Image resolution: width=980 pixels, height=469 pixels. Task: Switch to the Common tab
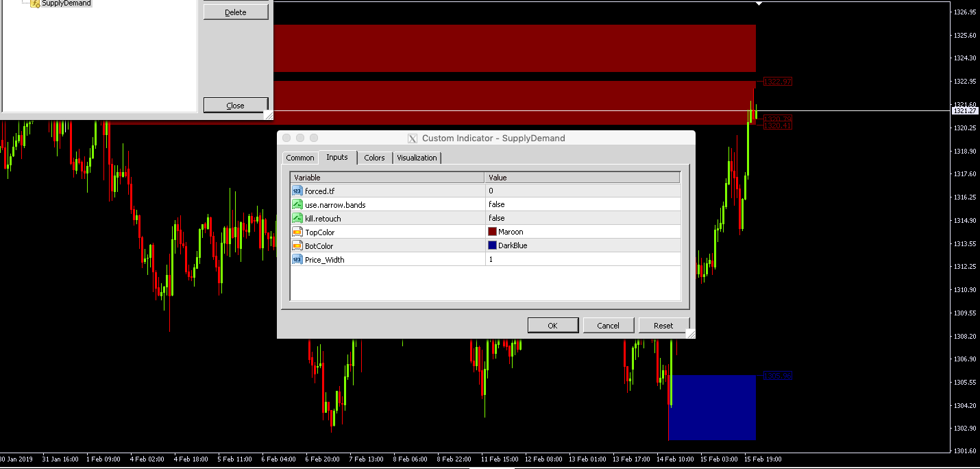[300, 158]
